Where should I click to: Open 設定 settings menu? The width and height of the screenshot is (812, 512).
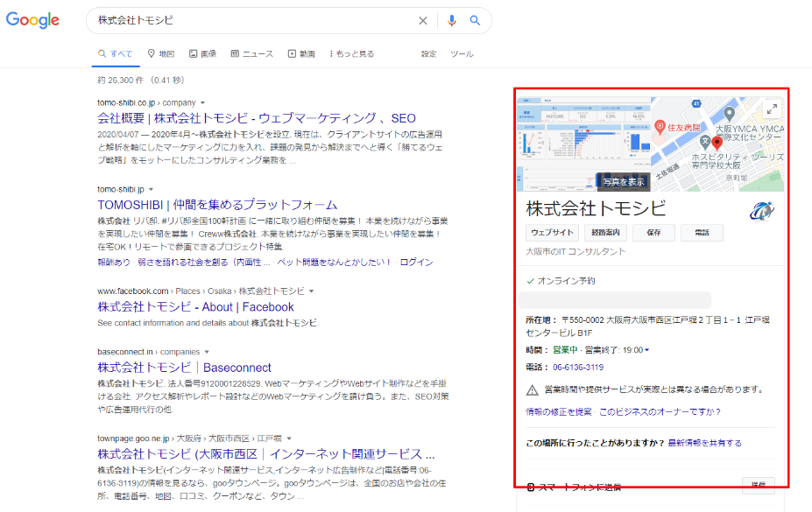[x=429, y=53]
